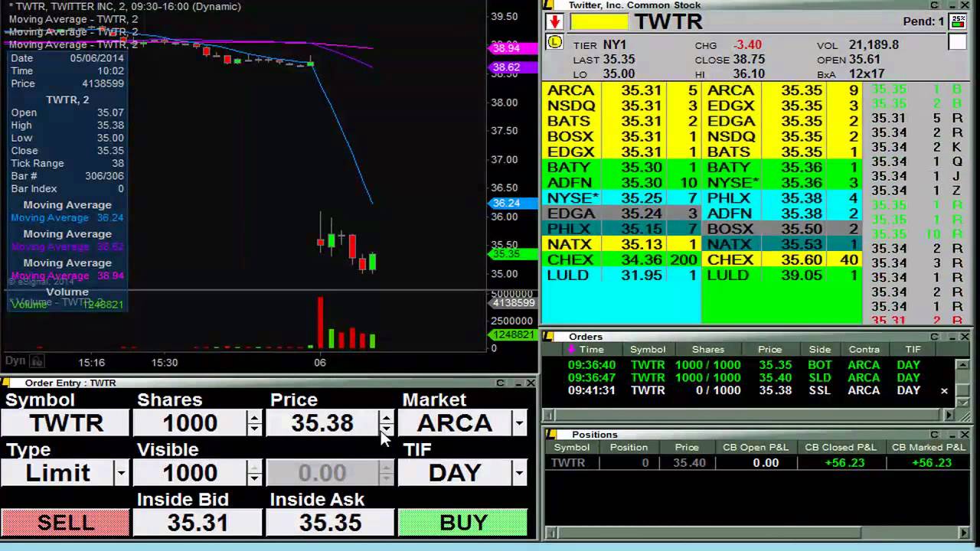The height and width of the screenshot is (551, 980).
Task: Click the Positions panel horizontal scrollbar
Action: point(758,533)
